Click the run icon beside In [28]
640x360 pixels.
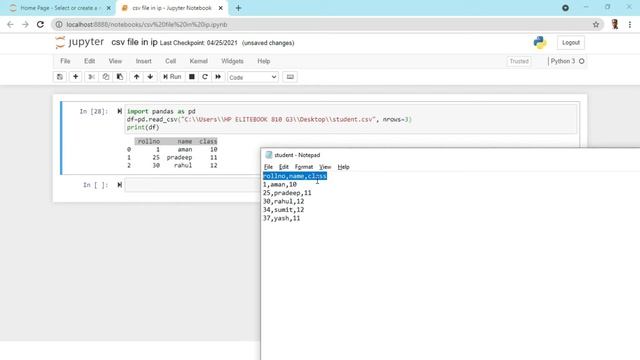pyautogui.click(x=120, y=111)
